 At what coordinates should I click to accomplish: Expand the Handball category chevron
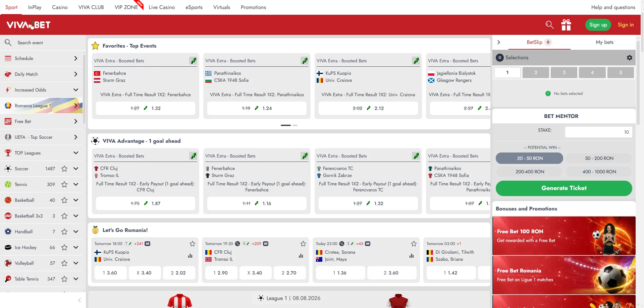pyautogui.click(x=76, y=232)
